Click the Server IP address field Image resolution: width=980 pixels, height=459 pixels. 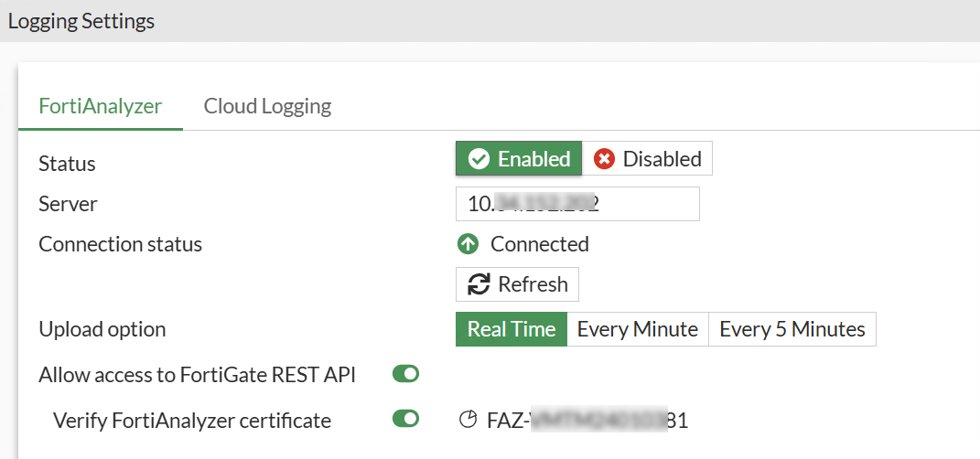(x=577, y=204)
